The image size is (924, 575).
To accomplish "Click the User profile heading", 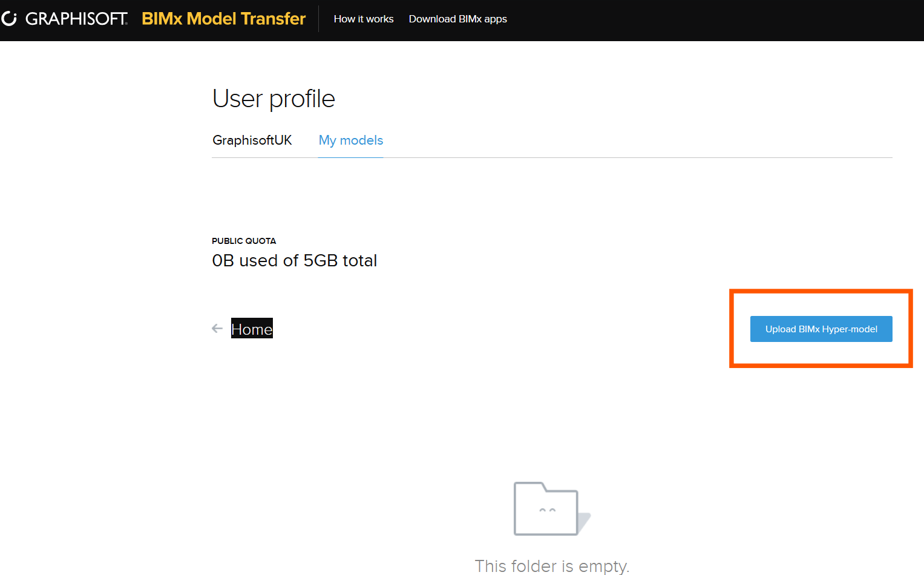I will tap(274, 99).
